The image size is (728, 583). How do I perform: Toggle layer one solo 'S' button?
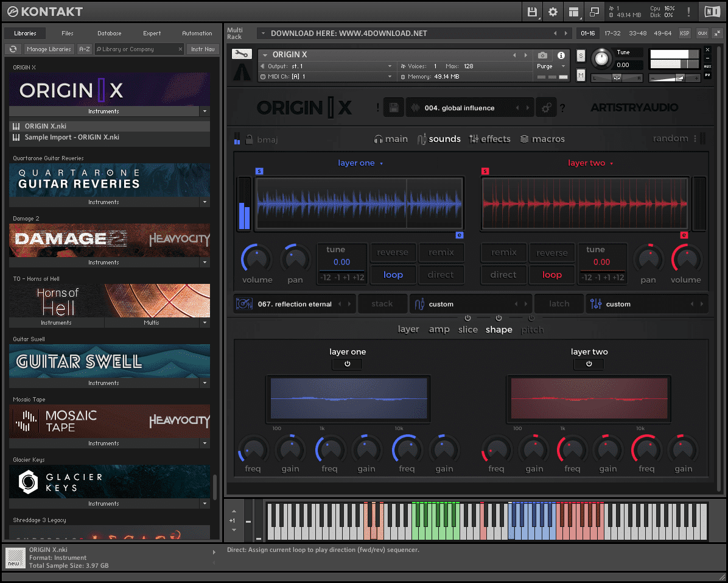tap(259, 171)
